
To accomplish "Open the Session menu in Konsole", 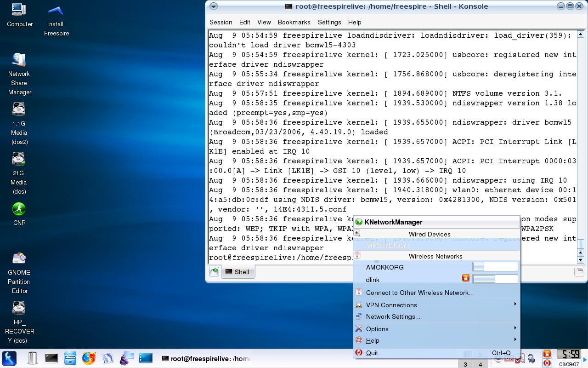I will click(220, 22).
